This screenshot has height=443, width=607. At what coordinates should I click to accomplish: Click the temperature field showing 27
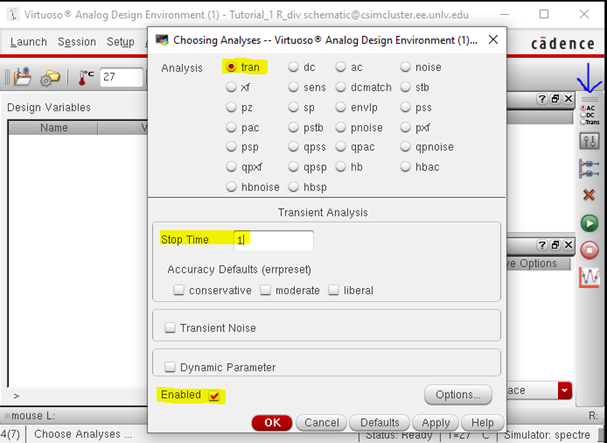[x=121, y=77]
